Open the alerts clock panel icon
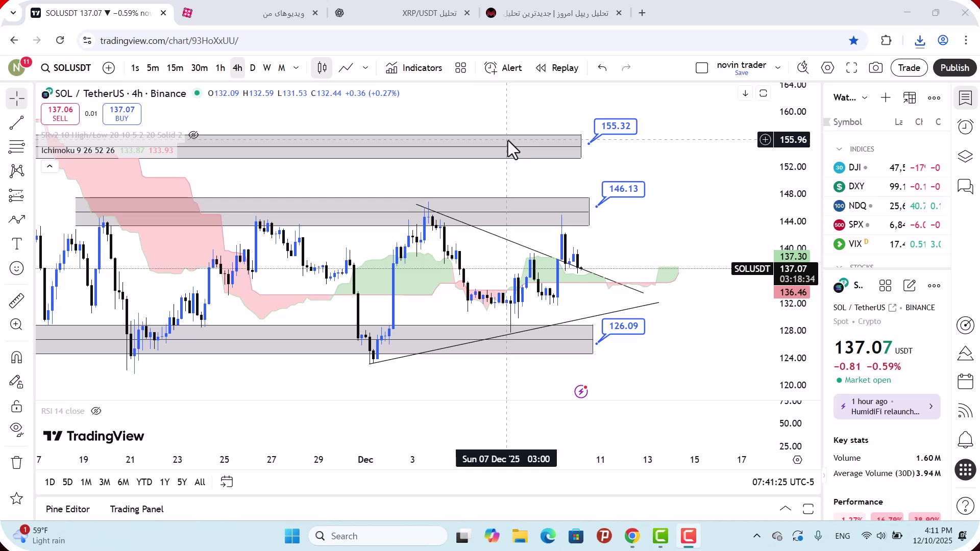Image resolution: width=980 pixels, height=551 pixels. coord(965,127)
